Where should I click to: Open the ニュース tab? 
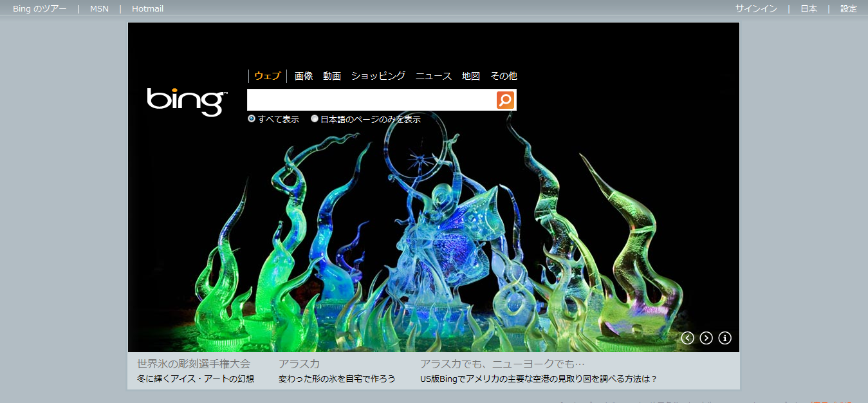(x=433, y=76)
